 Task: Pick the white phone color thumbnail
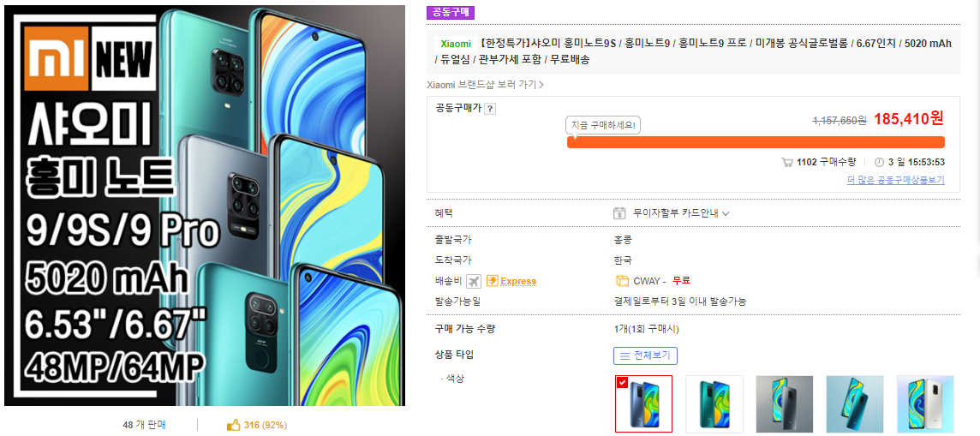click(x=926, y=403)
